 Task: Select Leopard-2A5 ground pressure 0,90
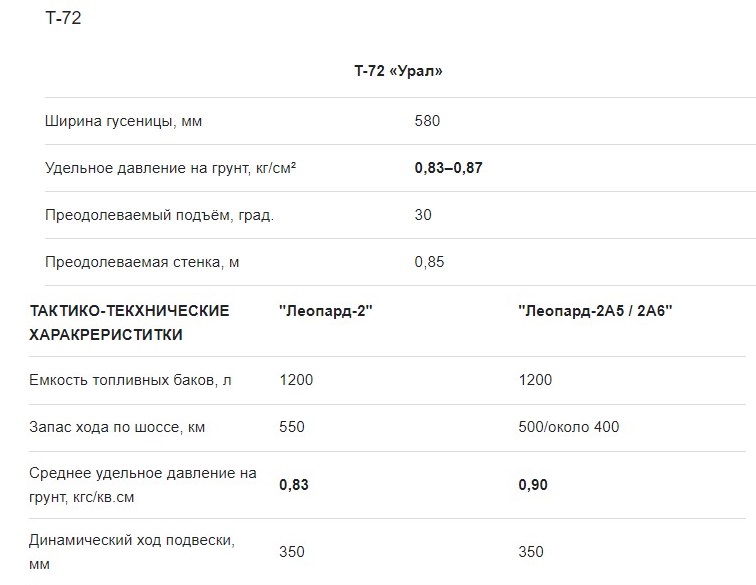coord(533,485)
